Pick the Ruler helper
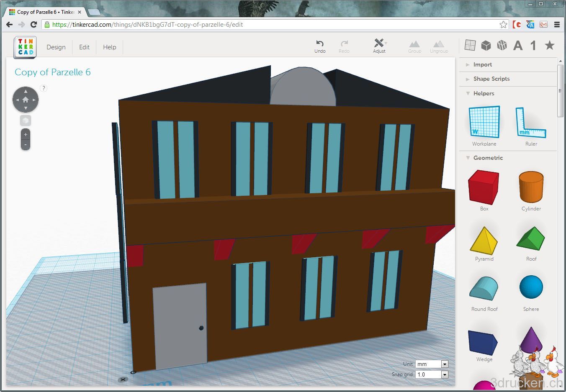Image resolution: width=566 pixels, height=392 pixels. click(x=531, y=126)
